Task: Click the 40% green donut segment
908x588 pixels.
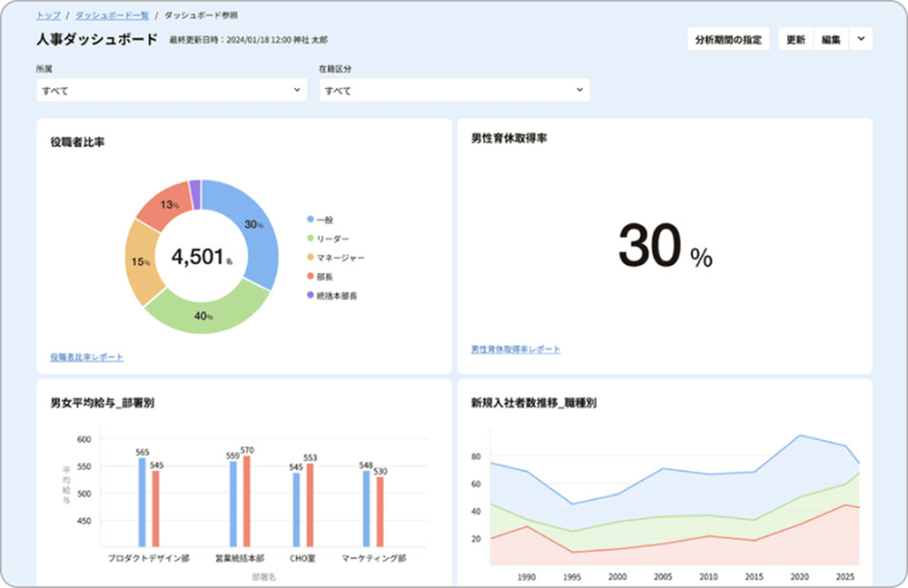Action: tap(204, 313)
